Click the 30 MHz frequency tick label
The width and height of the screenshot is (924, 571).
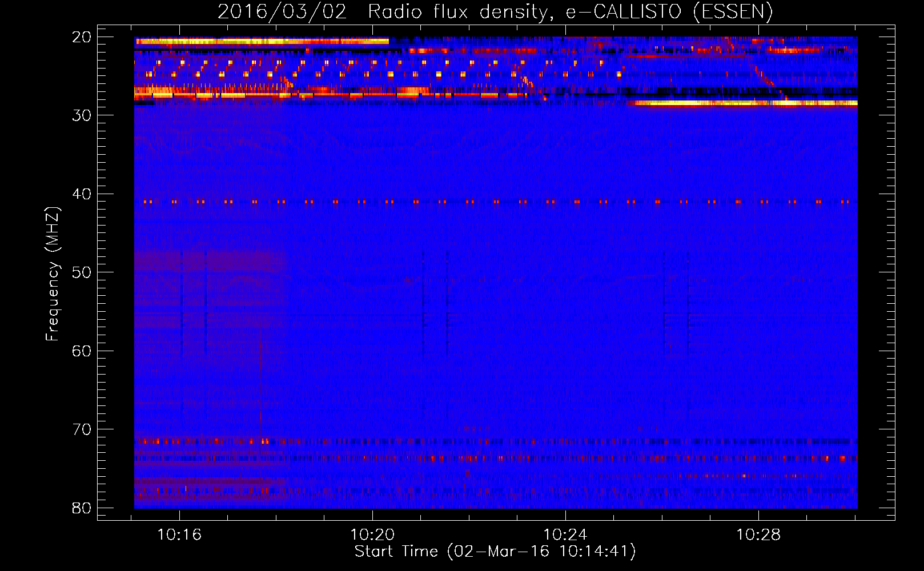point(82,115)
